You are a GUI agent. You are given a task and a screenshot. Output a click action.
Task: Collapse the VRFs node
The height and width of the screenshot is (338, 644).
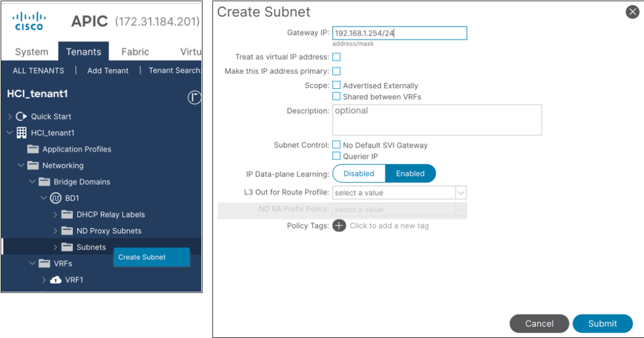pyautogui.click(x=33, y=263)
